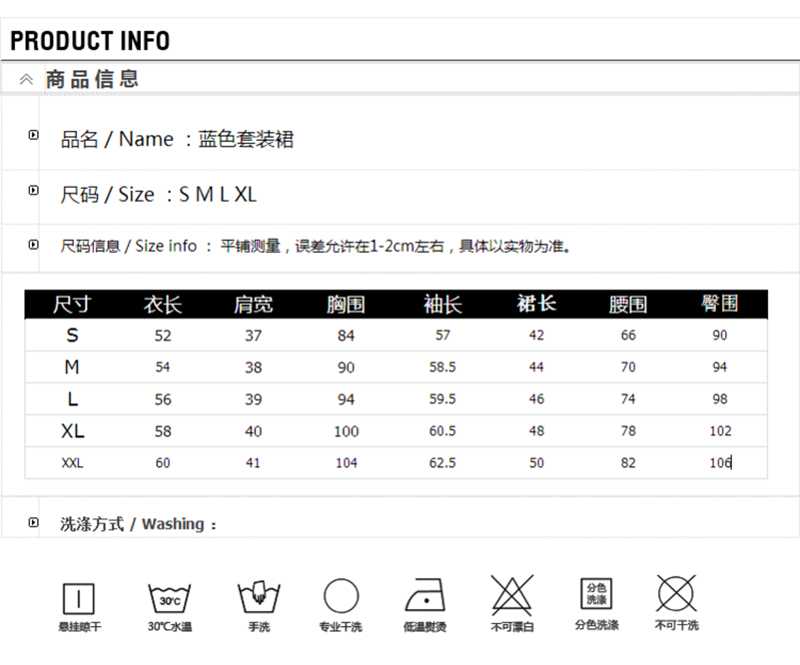Click the M size row label
This screenshot has width=800, height=665.
[x=72, y=367]
